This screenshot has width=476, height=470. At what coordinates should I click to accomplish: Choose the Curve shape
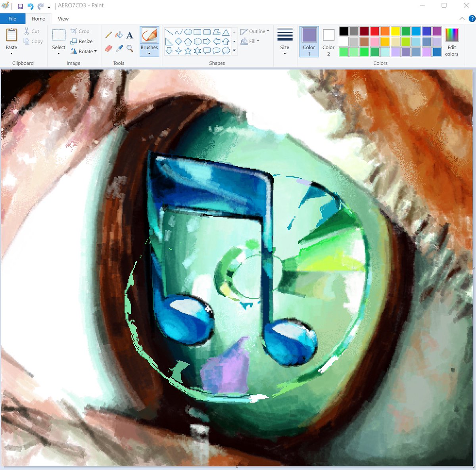click(178, 32)
